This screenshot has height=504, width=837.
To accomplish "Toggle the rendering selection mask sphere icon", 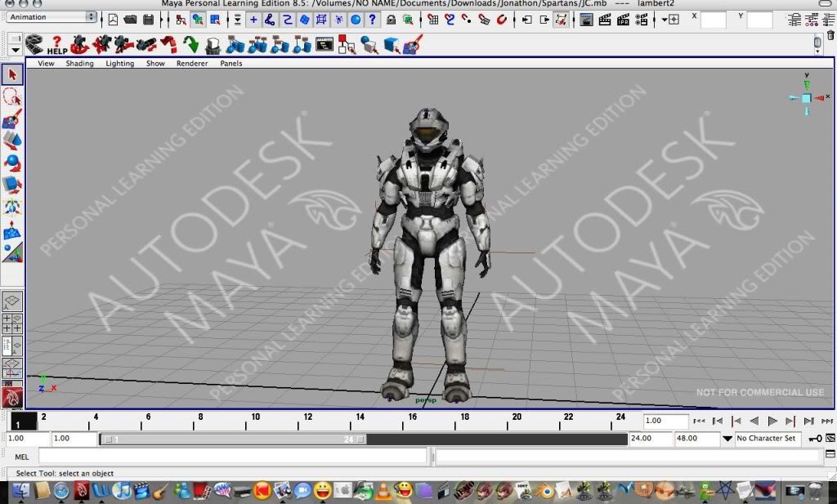I will click(356, 20).
